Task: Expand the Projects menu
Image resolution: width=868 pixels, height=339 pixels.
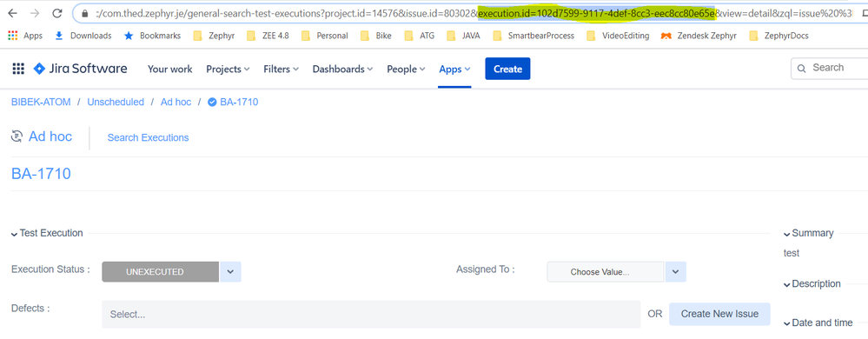Action: pos(228,70)
